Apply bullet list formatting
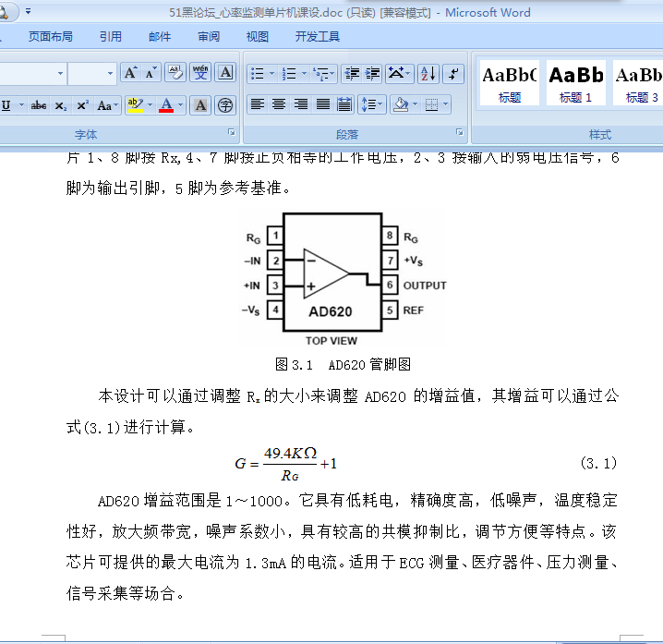 pos(257,74)
